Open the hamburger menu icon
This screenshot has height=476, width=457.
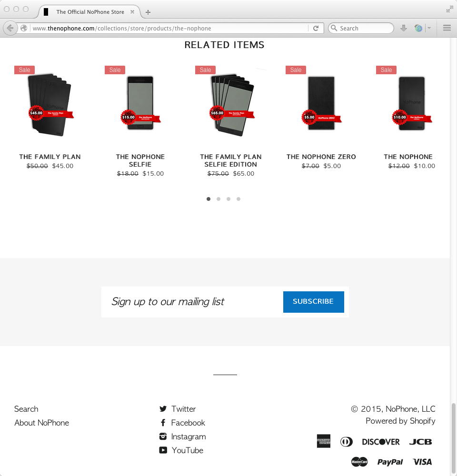click(447, 28)
